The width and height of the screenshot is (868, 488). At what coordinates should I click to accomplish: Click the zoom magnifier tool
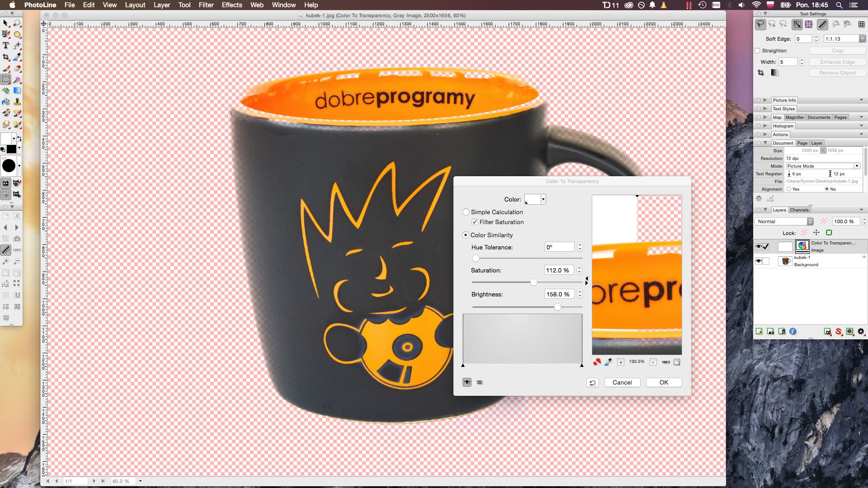click(x=17, y=23)
